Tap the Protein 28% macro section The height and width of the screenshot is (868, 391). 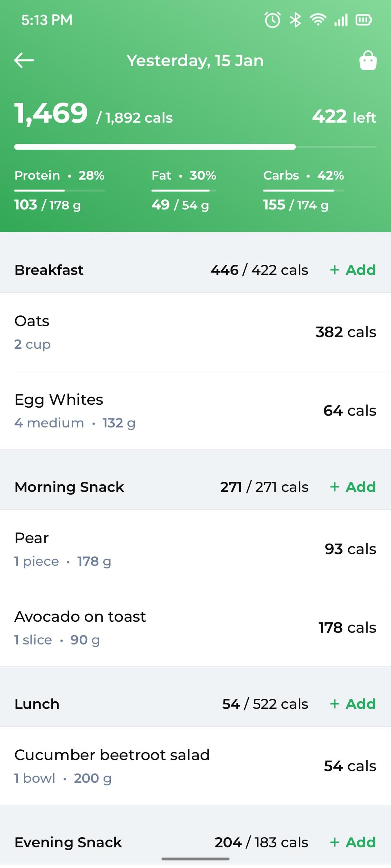coord(59,190)
